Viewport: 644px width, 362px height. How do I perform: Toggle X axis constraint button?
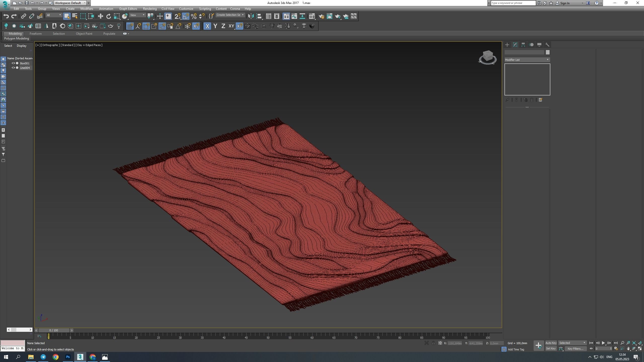(207, 26)
